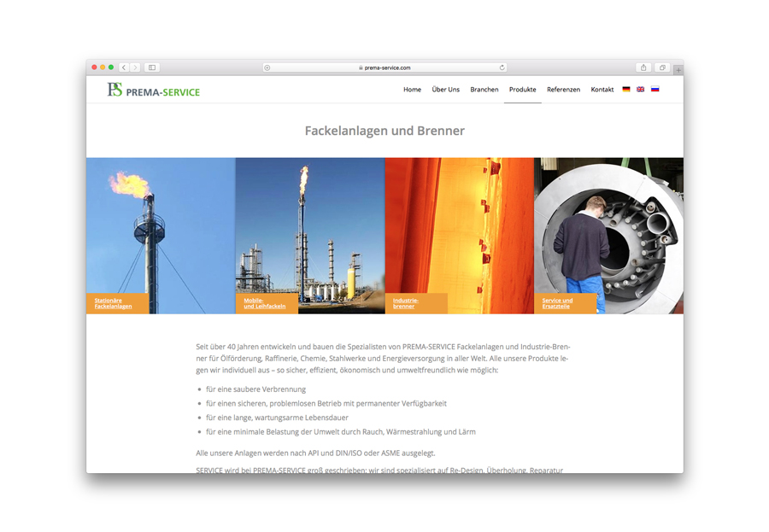769x532 pixels.
Task: Switch language with Russian flag
Action: click(655, 90)
